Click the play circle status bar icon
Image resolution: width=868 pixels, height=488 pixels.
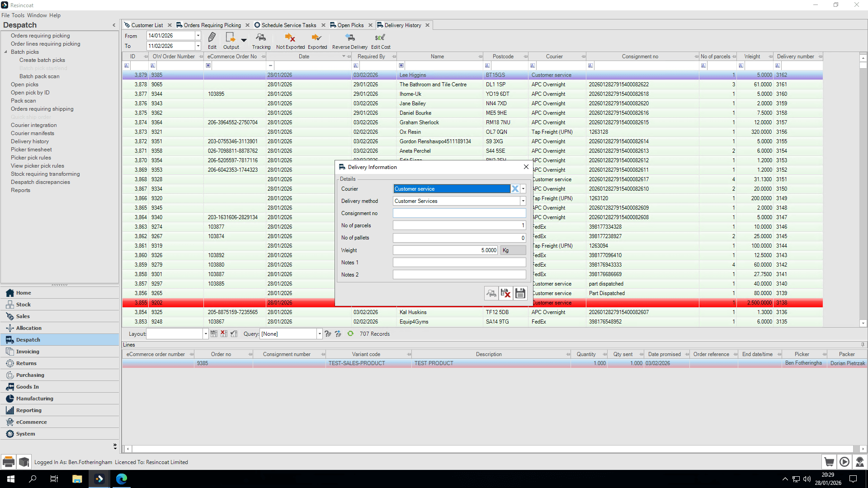click(844, 462)
